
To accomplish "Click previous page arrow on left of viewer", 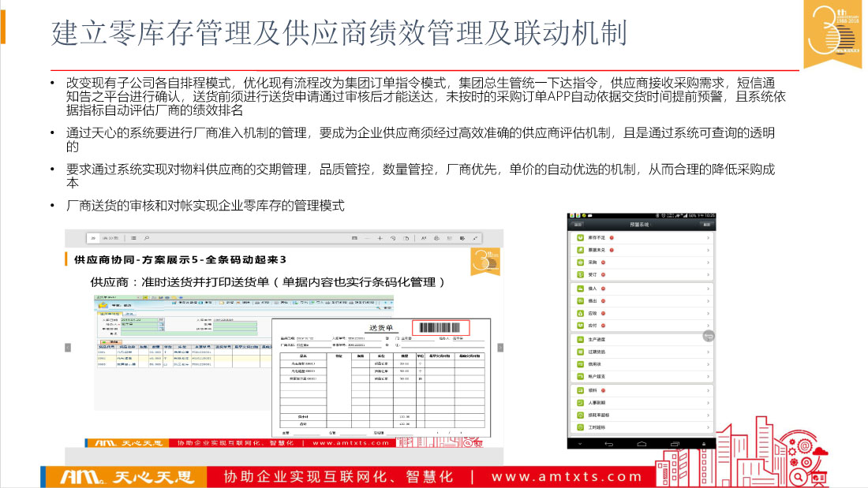I will (x=69, y=347).
